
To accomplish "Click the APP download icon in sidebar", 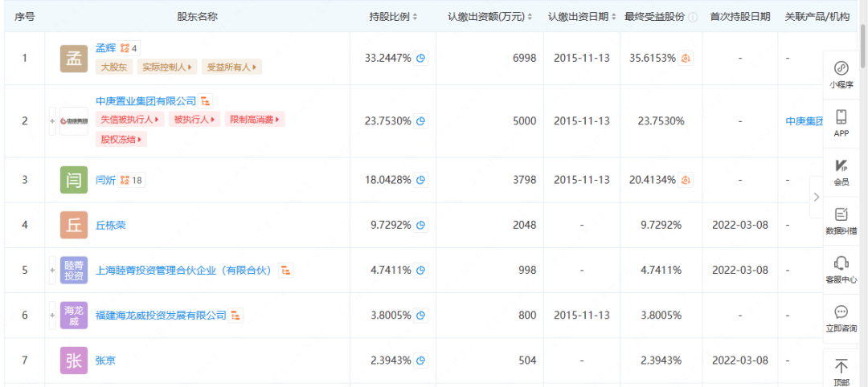I will point(841,117).
